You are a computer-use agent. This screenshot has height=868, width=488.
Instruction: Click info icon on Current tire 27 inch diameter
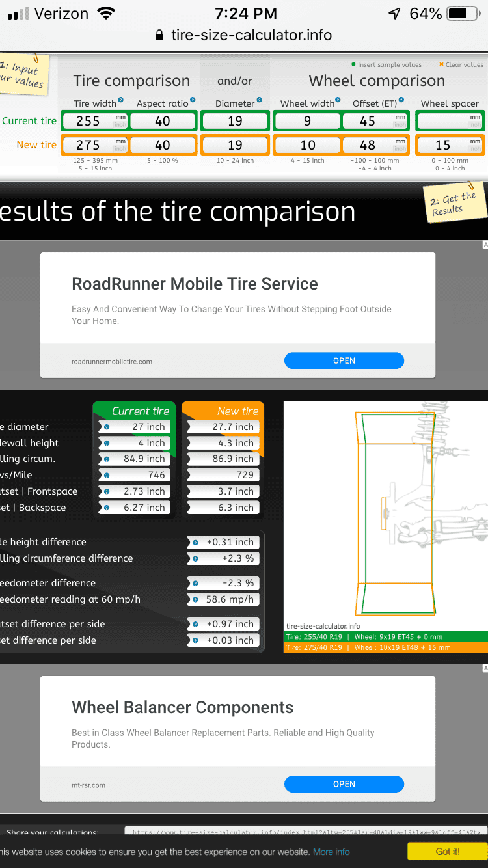tap(107, 427)
